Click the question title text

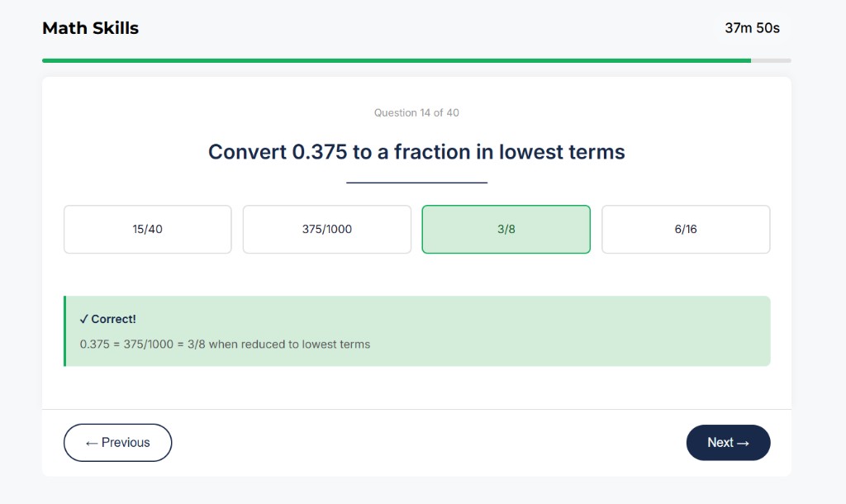(x=417, y=152)
